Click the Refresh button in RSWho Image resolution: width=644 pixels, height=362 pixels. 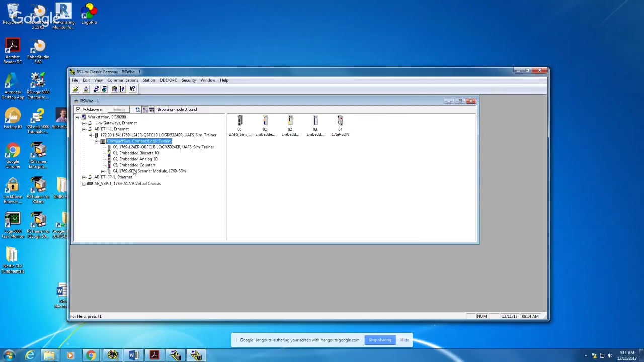tap(119, 109)
